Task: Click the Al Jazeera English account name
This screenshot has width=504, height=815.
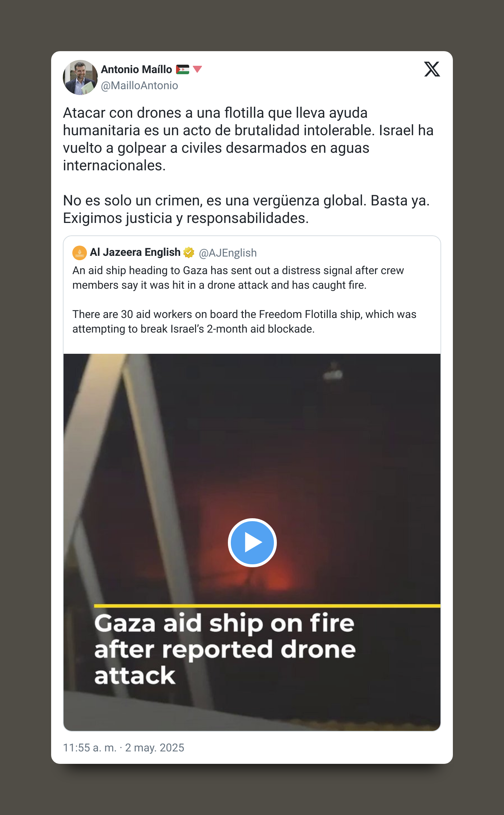Action: (x=135, y=252)
